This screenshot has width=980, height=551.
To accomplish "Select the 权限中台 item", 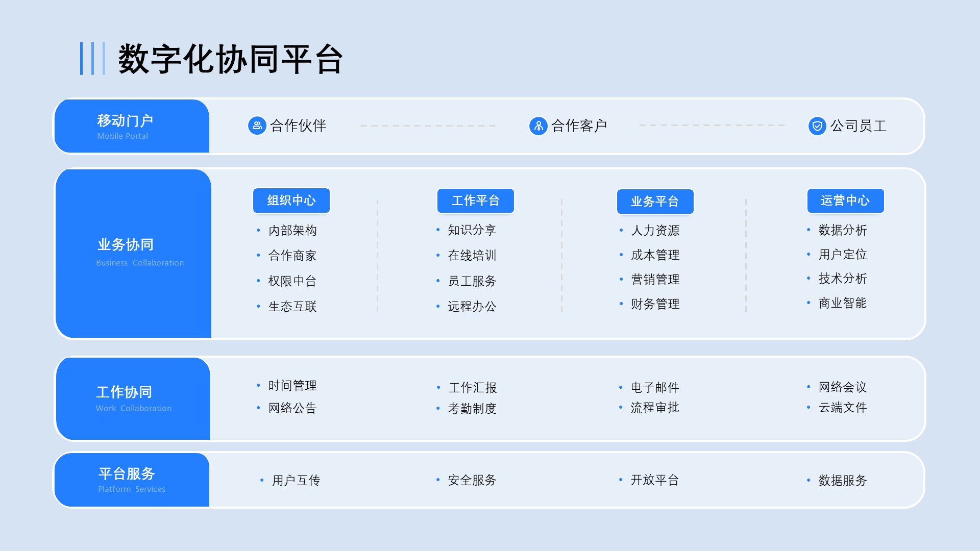I will pyautogui.click(x=292, y=281).
